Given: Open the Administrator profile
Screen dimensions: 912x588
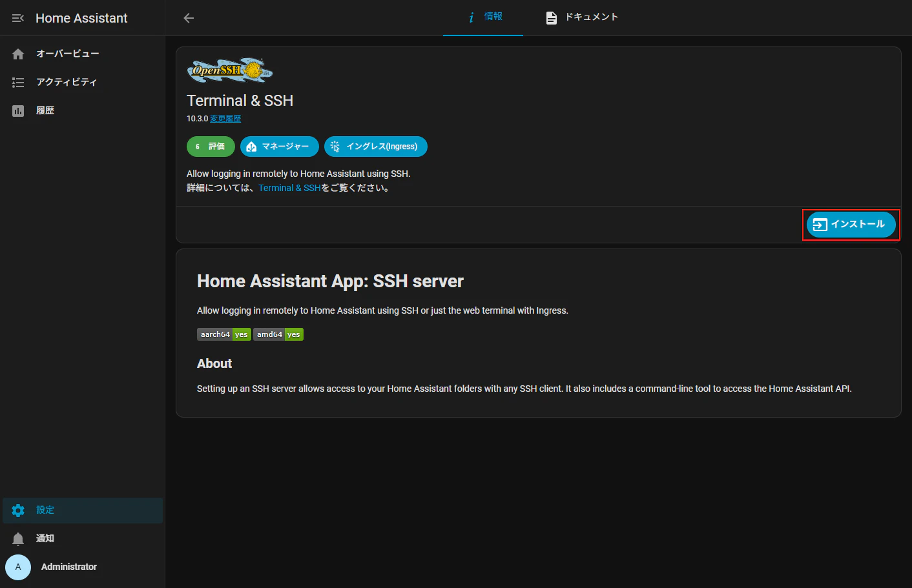Looking at the screenshot, I should (x=83, y=567).
